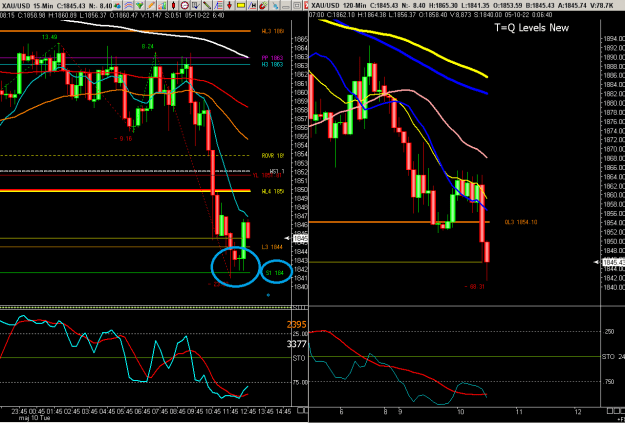
Task: Click the colored balls toolbar icon
Action: coord(118,6)
